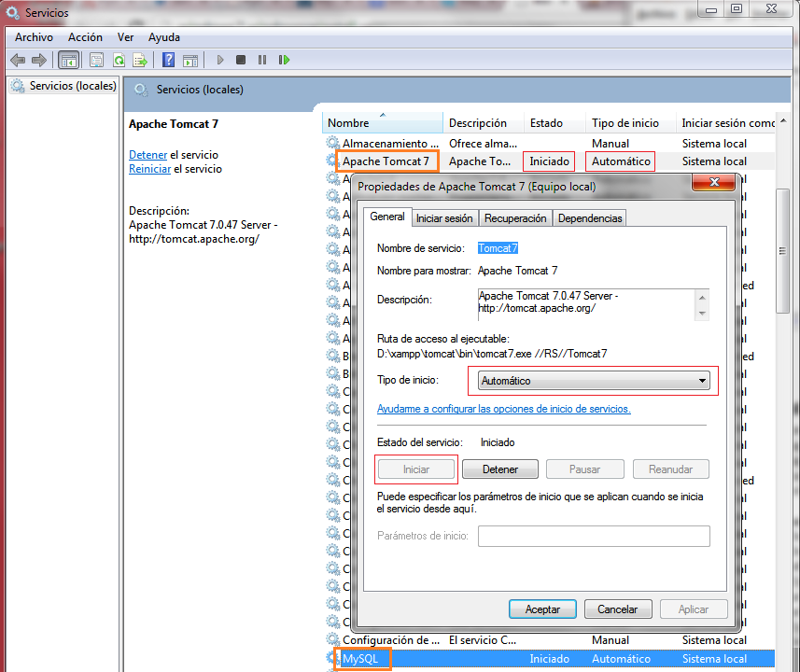
Task: Click Ofrece alma... description cell
Action: point(483,144)
